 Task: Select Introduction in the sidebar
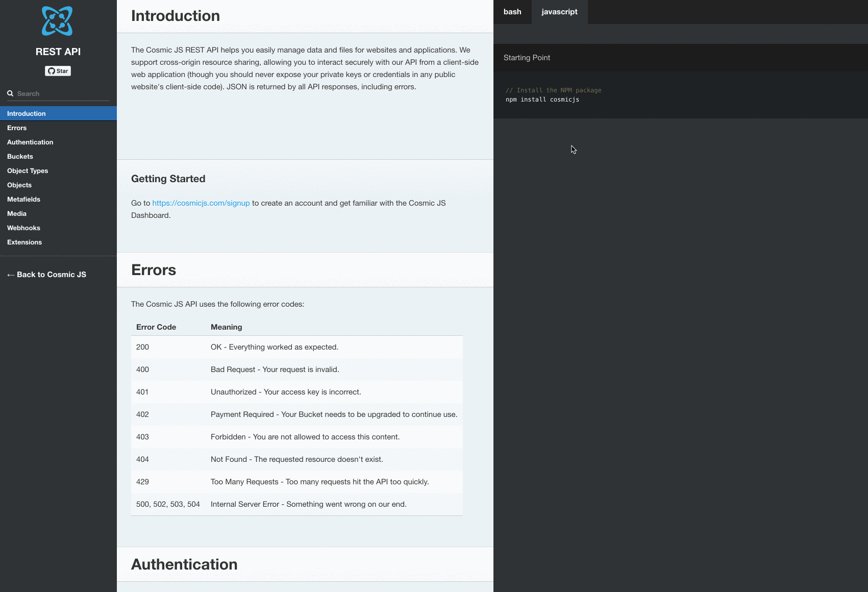tap(58, 113)
